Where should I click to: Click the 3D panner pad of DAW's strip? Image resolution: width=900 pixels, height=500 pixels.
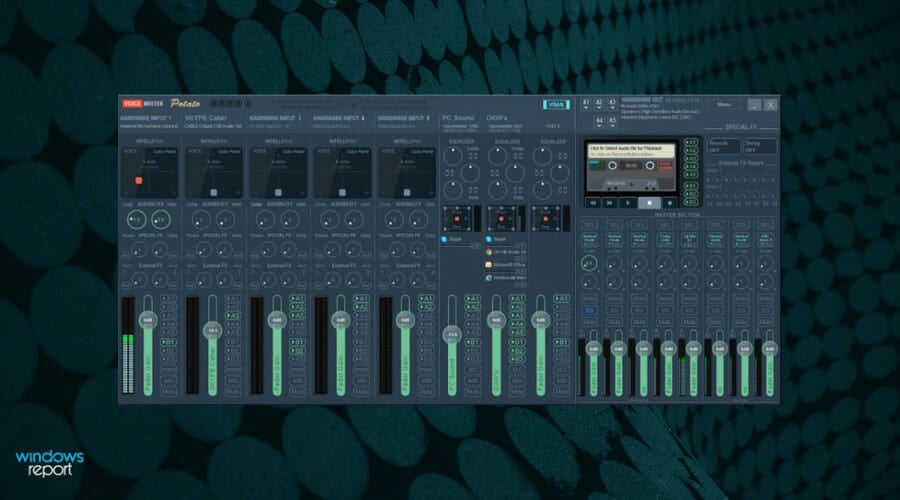point(502,219)
